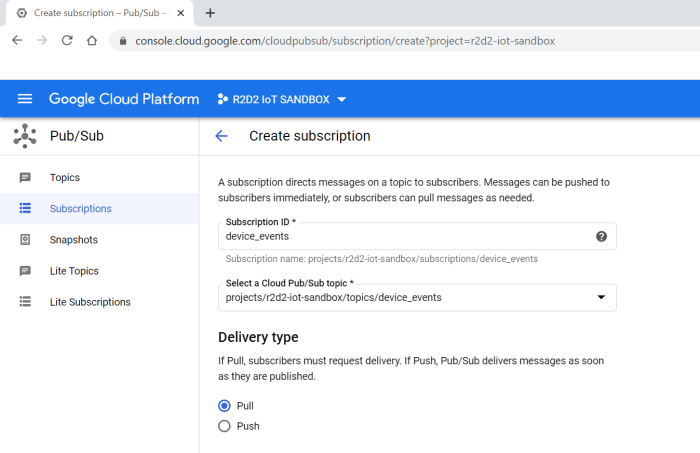The image size is (700, 453).
Task: Switch to the Create subscription browser tab
Action: point(100,13)
